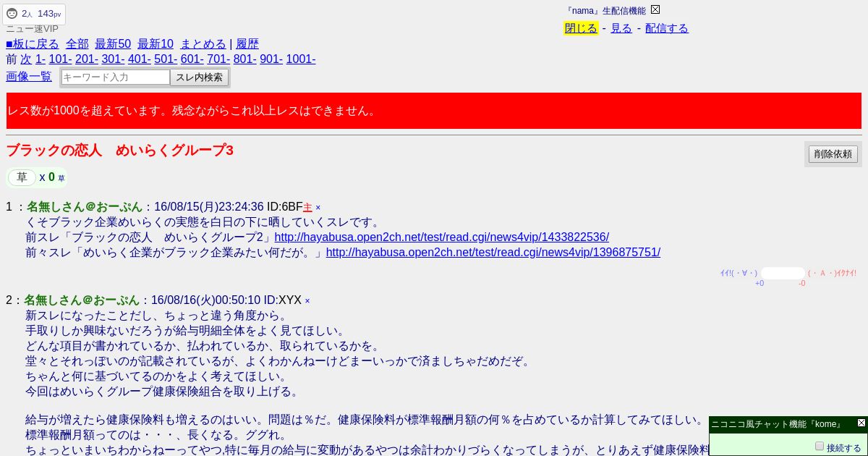
Task: Jump to posts 201-
Action: (87, 59)
